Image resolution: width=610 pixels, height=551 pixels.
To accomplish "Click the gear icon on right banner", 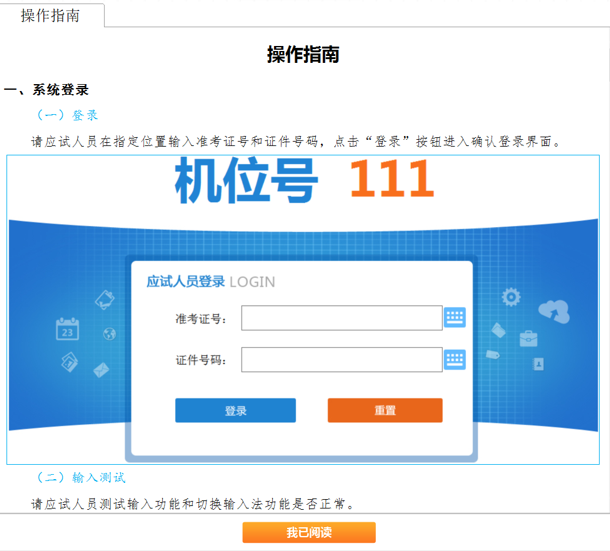I will [511, 297].
